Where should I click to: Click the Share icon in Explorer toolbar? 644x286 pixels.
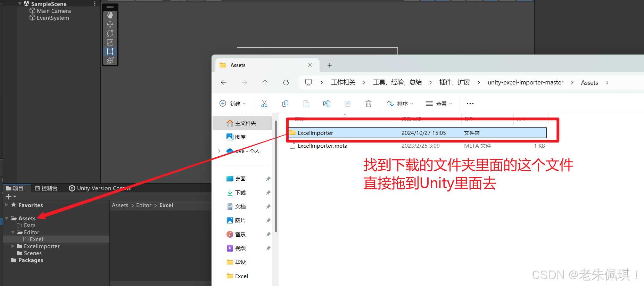348,104
